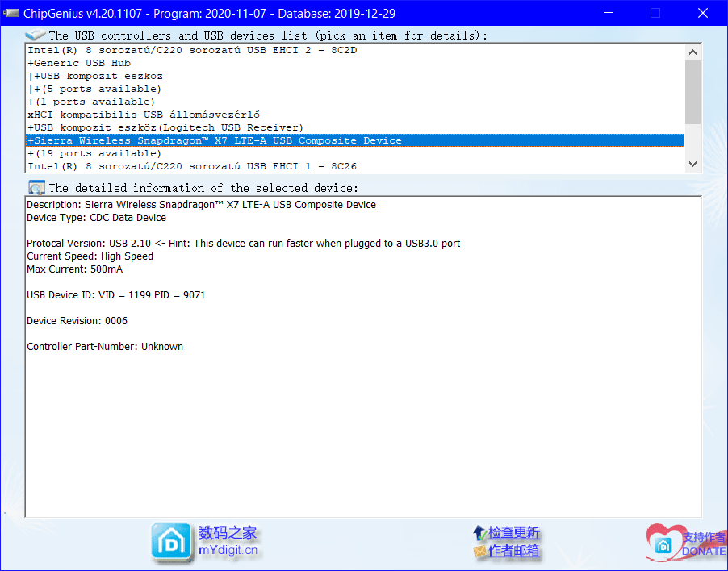Click the USB drive icon above device list
The height and width of the screenshot is (571, 728).
click(36, 35)
